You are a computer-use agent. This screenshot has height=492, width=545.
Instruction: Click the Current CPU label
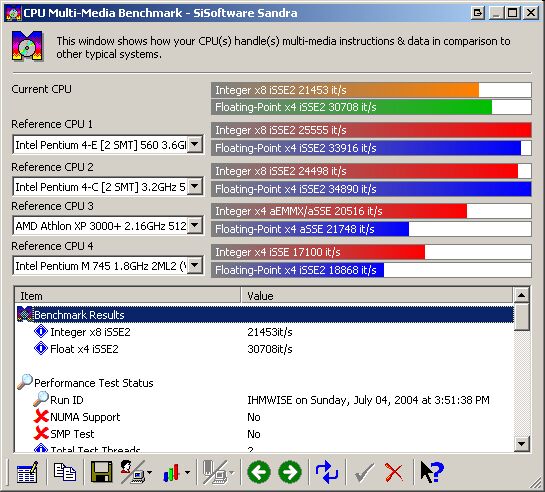point(41,89)
